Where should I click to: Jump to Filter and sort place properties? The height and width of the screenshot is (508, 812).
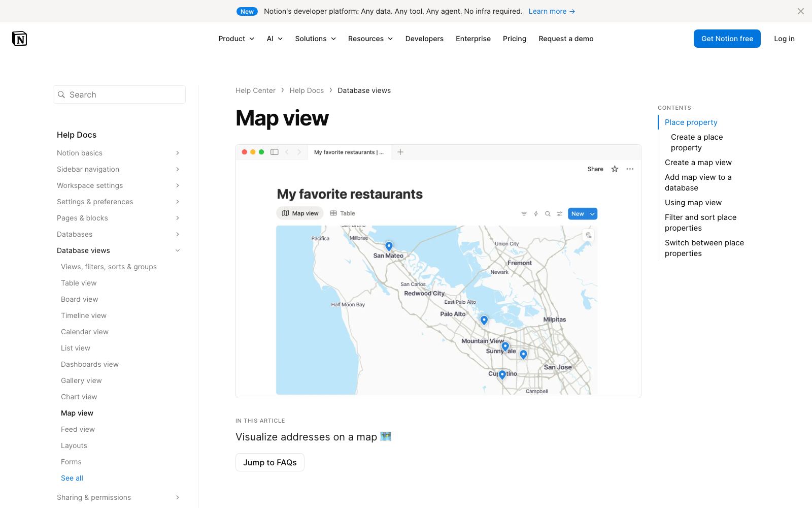click(700, 223)
